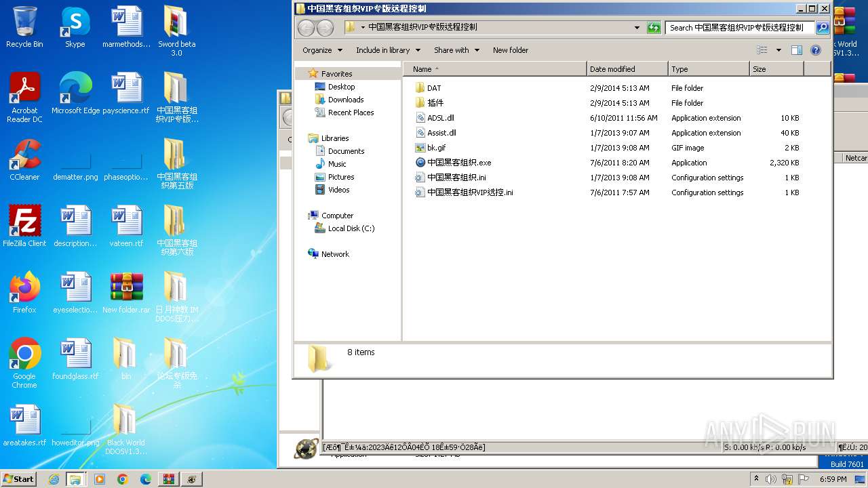868x488 pixels.
Task: Select vateen.rtf document on desktop
Action: 126,226
